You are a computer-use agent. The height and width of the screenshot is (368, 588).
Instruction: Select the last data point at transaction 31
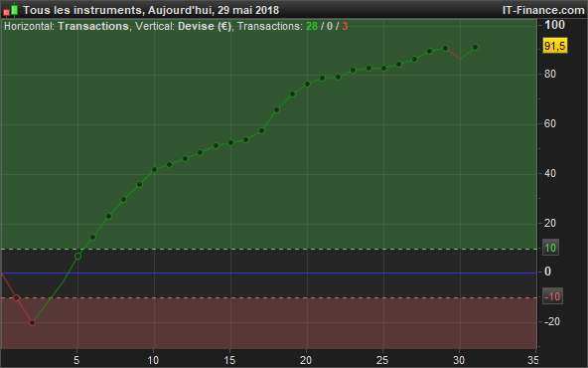(475, 48)
